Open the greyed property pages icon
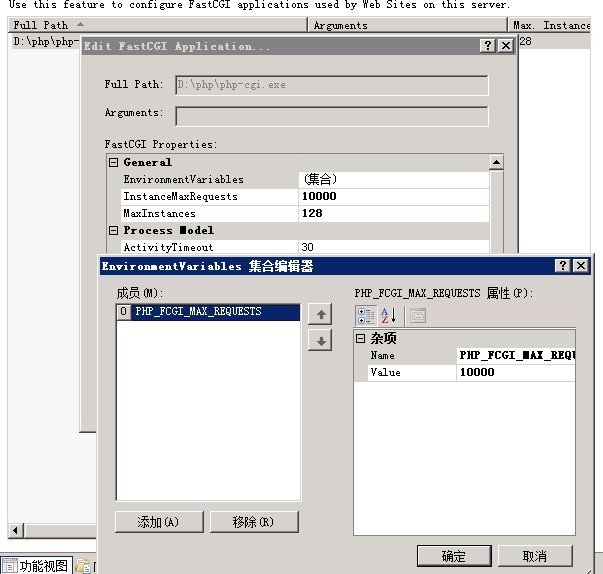This screenshot has height=574, width=603. [x=417, y=316]
